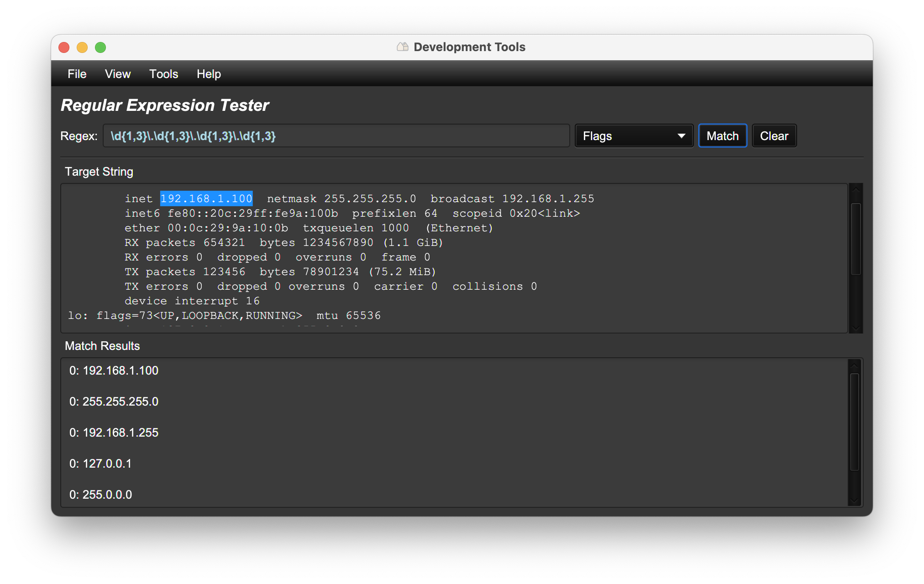Open the View menu
Viewport: 924px width, 584px height.
pos(117,74)
